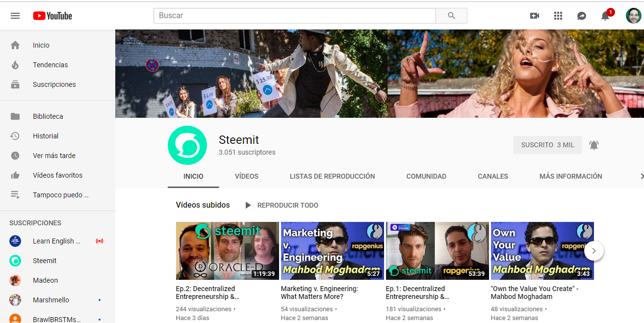Click the Steemit avatar in subscriptions list
644x323 pixels.
(x=15, y=261)
